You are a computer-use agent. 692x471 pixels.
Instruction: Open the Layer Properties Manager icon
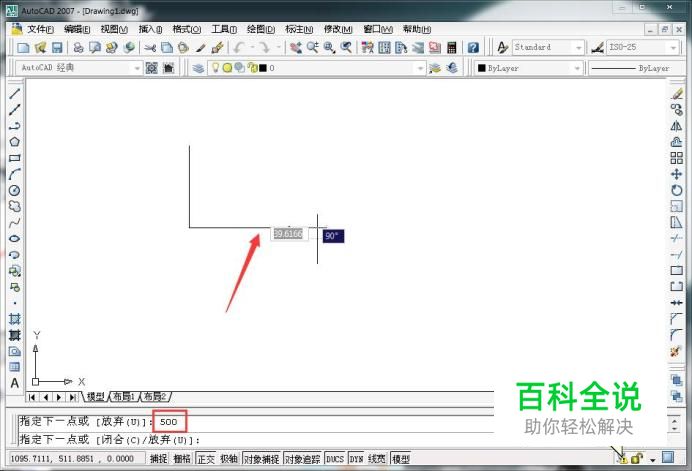pyautogui.click(x=198, y=68)
